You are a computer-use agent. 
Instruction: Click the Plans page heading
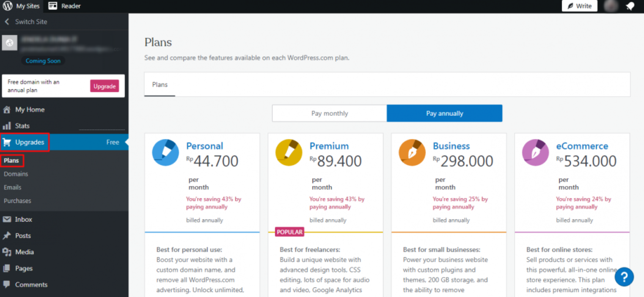click(158, 42)
